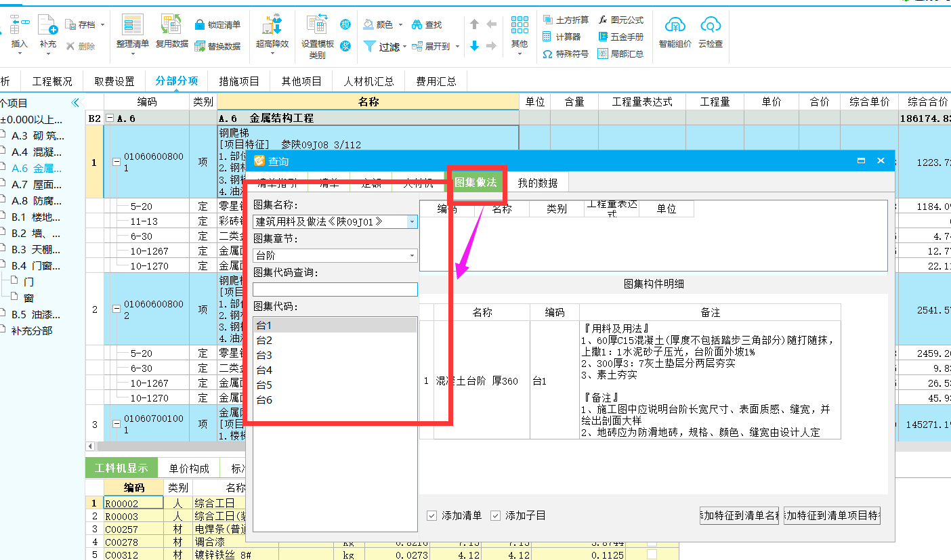
Task: Switch to the 人材机汇总 tab
Action: 369,81
